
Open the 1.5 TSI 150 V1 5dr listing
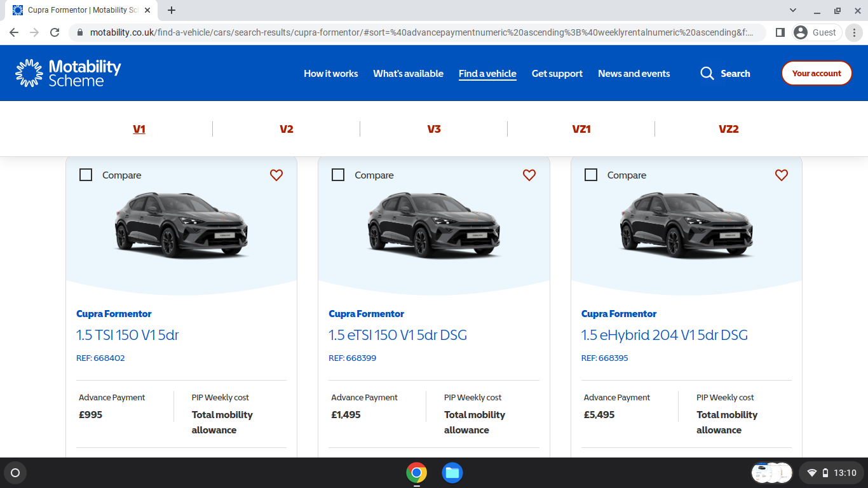pyautogui.click(x=128, y=335)
